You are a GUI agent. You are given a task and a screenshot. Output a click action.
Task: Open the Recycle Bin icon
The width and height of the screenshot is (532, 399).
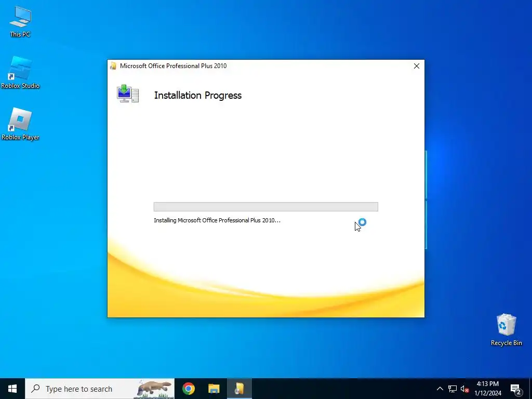[506, 329]
